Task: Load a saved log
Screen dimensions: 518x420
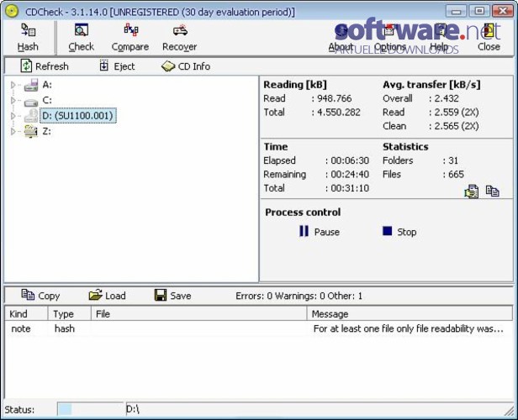Action: point(108,296)
